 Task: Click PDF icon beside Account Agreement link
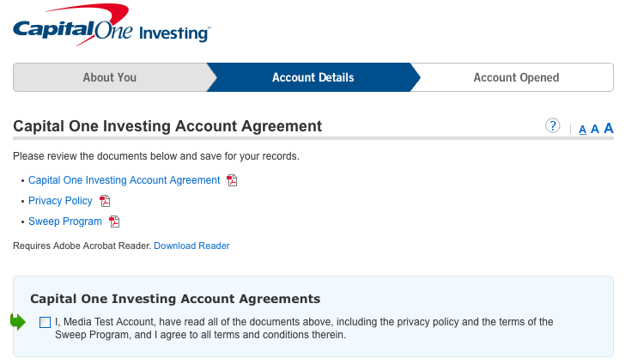pyautogui.click(x=232, y=180)
